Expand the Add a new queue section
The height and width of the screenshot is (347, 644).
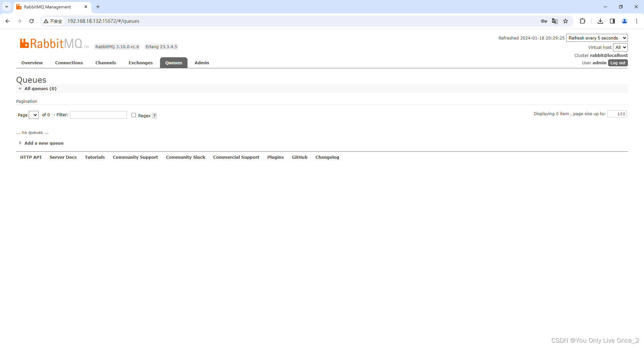(44, 143)
